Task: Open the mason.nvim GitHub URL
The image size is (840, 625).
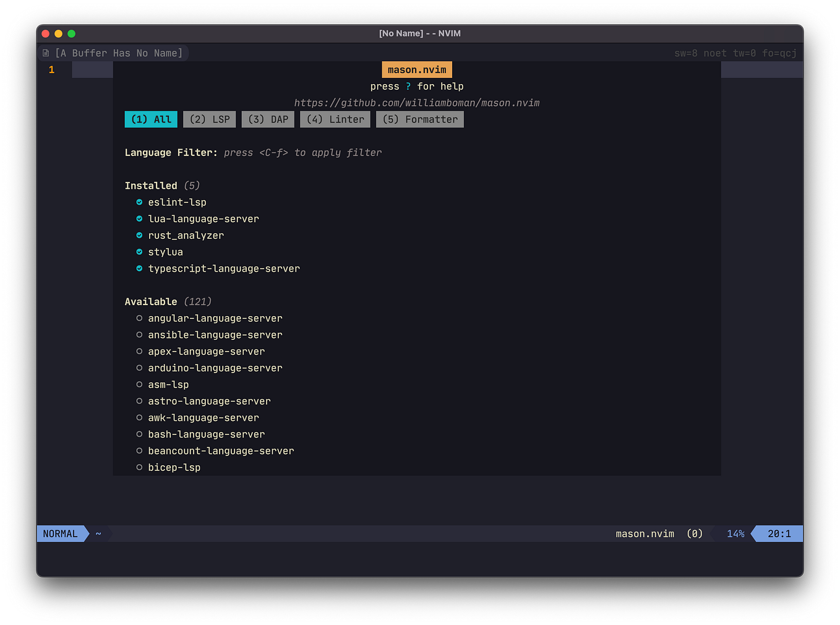Action: 417,103
